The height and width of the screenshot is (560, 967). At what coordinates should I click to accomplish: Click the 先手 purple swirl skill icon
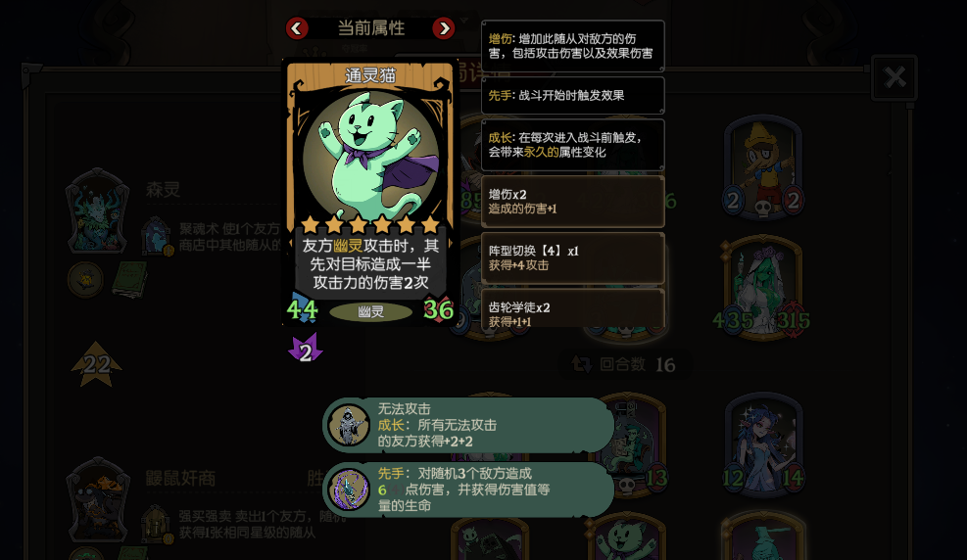pyautogui.click(x=349, y=490)
